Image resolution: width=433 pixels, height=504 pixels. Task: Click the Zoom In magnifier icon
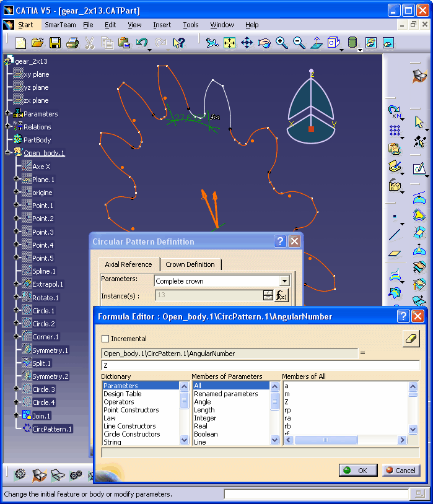281,43
